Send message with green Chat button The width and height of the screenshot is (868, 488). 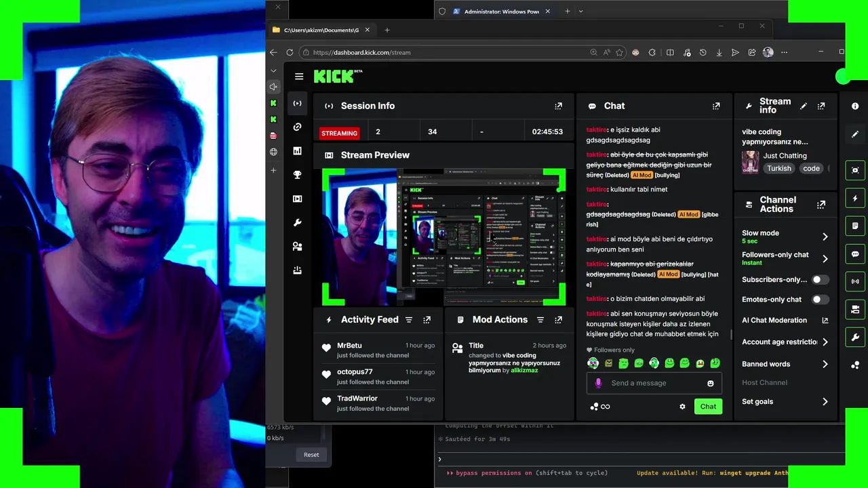(x=708, y=407)
